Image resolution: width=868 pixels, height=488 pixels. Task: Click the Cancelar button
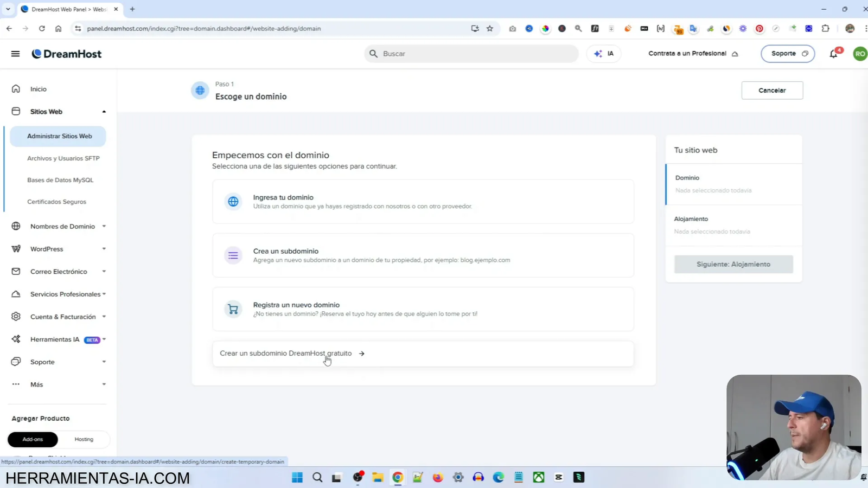(x=772, y=90)
